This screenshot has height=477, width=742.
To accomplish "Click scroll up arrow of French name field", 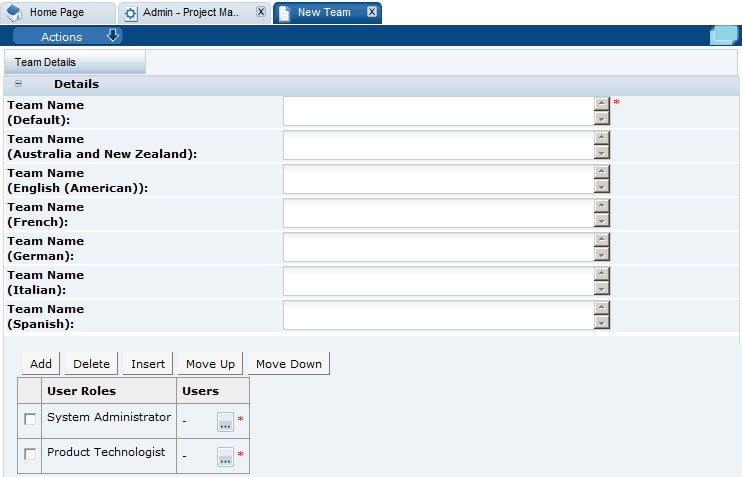I will coord(601,206).
